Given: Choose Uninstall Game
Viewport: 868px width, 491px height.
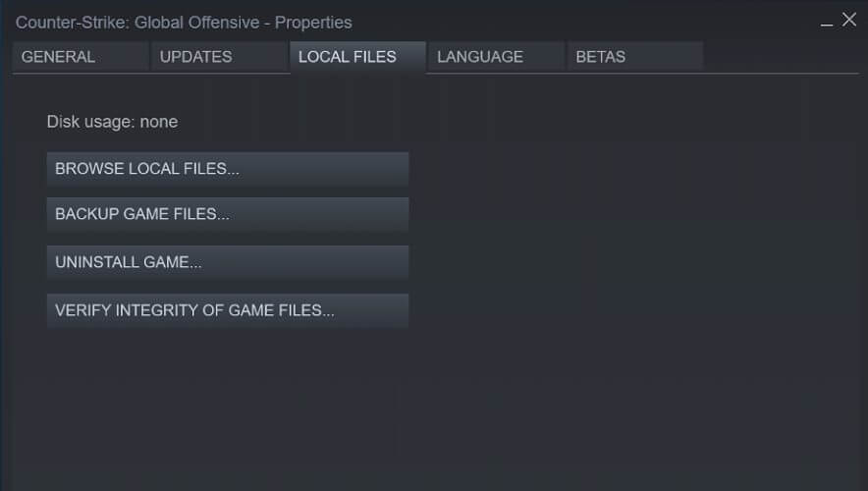Looking at the screenshot, I should pos(227,262).
